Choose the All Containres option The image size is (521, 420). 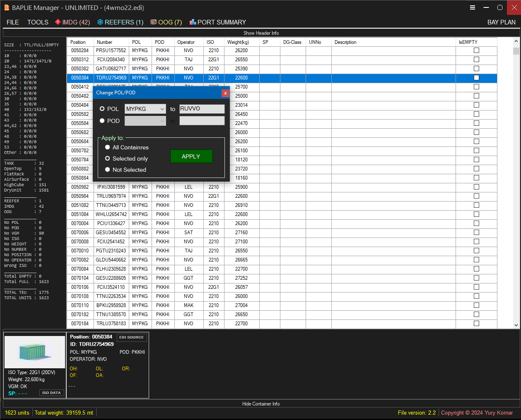[108, 147]
